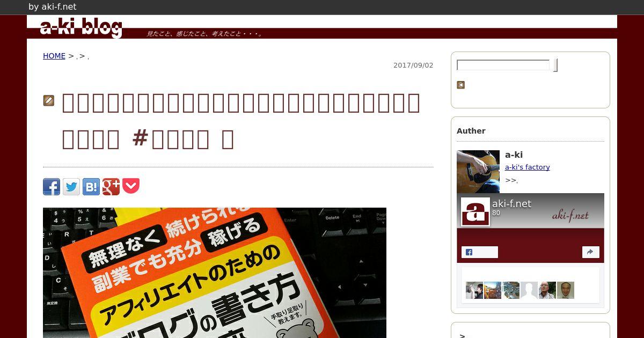Click the Facebook share arrow button
This screenshot has width=644, height=338.
point(591,252)
